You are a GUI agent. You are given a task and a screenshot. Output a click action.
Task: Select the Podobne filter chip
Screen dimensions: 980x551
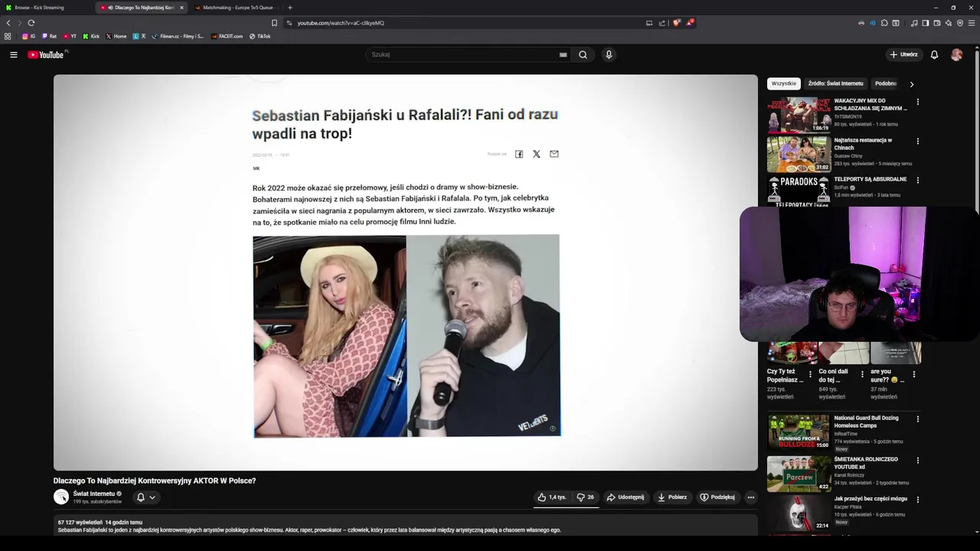pos(886,83)
